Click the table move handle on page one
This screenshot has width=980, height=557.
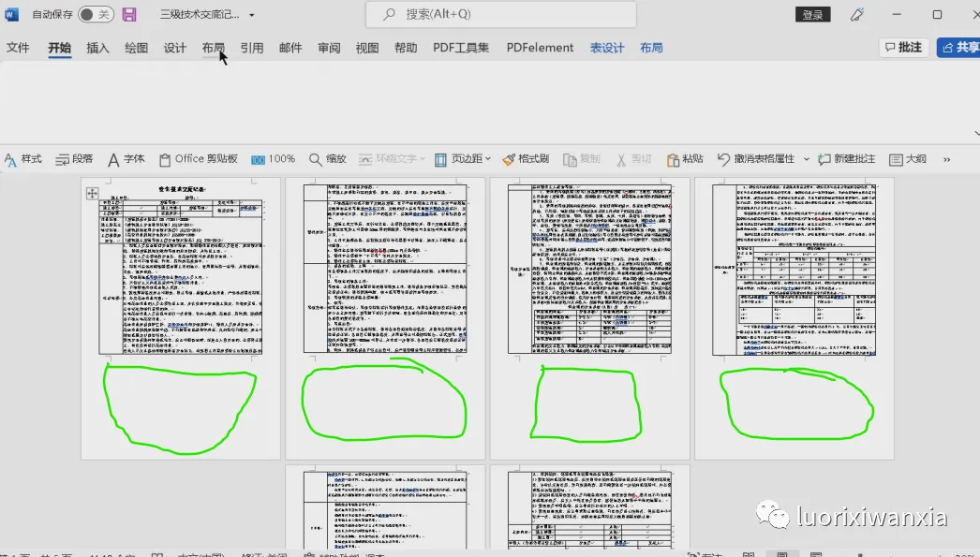[92, 194]
